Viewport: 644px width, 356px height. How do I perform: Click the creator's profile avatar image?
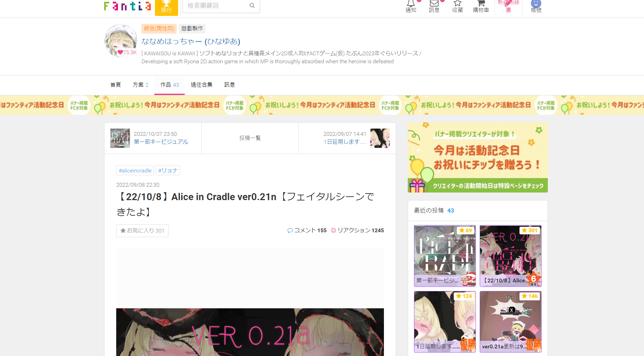120,40
